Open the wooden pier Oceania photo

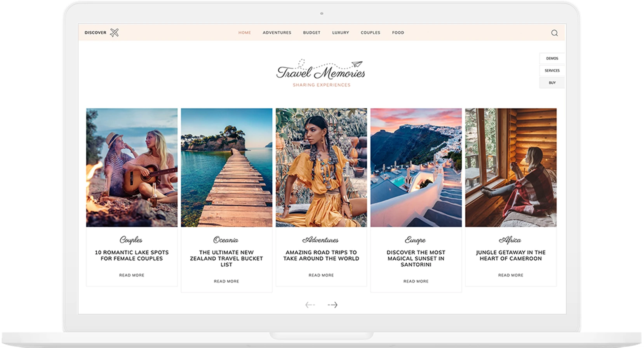click(227, 167)
